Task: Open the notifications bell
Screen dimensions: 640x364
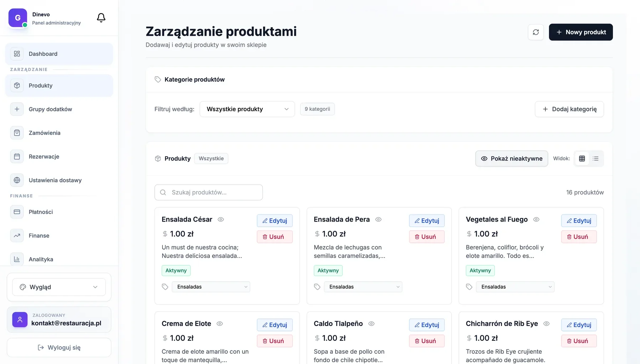Action: [101, 18]
